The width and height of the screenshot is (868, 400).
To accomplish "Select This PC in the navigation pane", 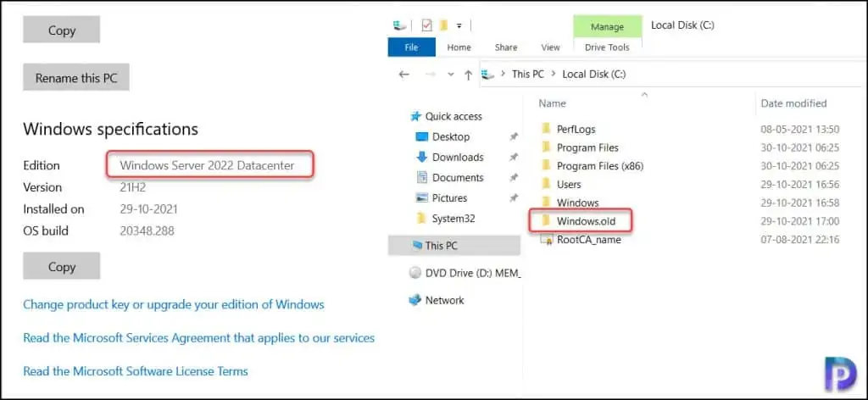I will point(454,246).
